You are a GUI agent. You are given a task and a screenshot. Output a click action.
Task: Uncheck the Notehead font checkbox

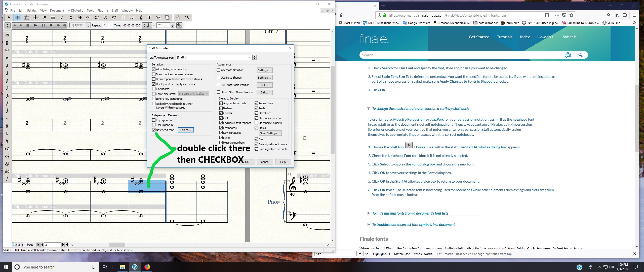click(154, 130)
